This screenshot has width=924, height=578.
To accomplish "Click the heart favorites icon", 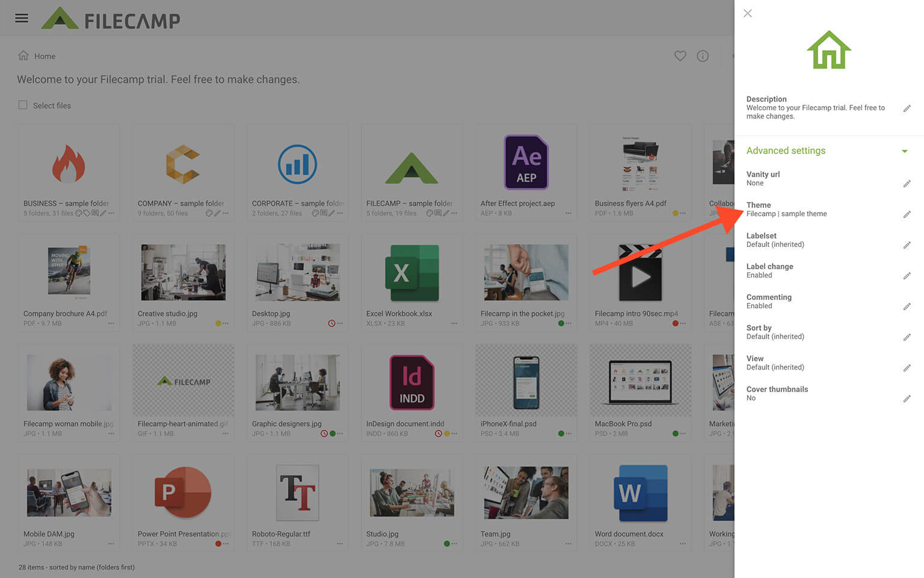I will coord(680,56).
